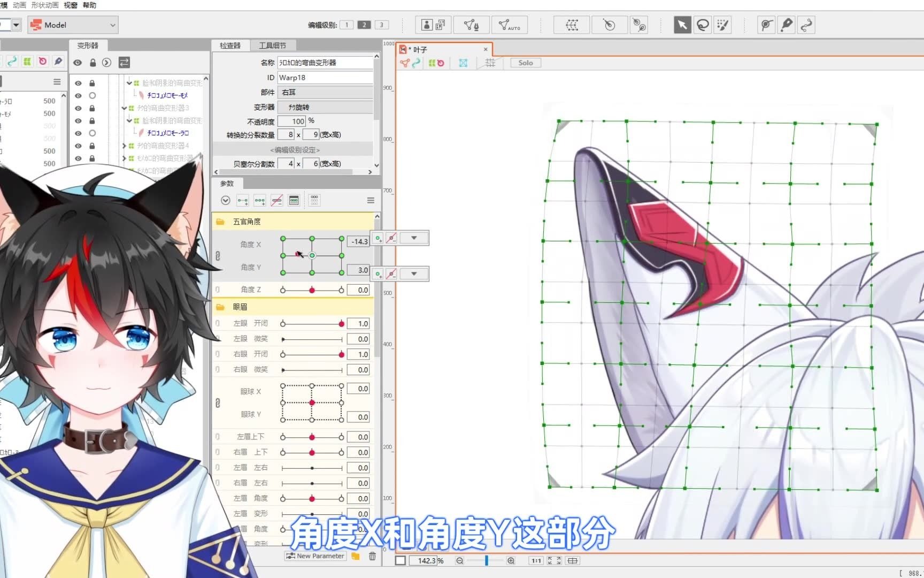
Task: Click the 角度 Z slider track
Action: (312, 290)
